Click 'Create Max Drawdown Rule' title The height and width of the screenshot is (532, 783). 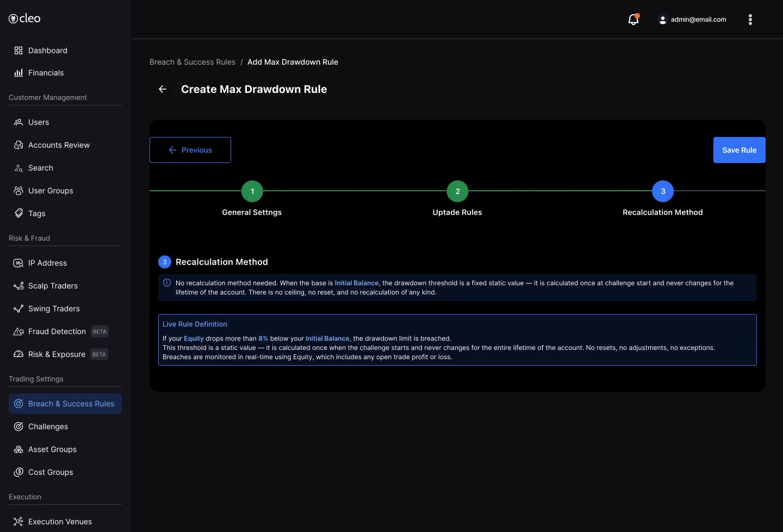pyautogui.click(x=254, y=89)
